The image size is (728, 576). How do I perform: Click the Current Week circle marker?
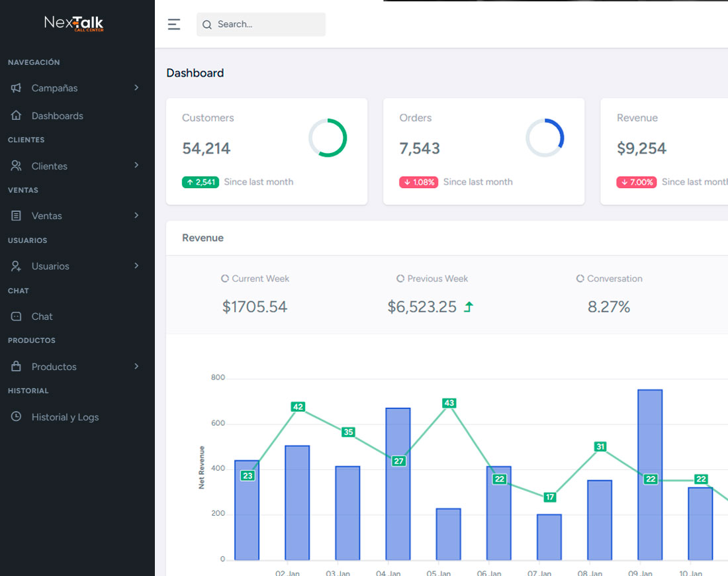[x=225, y=278]
